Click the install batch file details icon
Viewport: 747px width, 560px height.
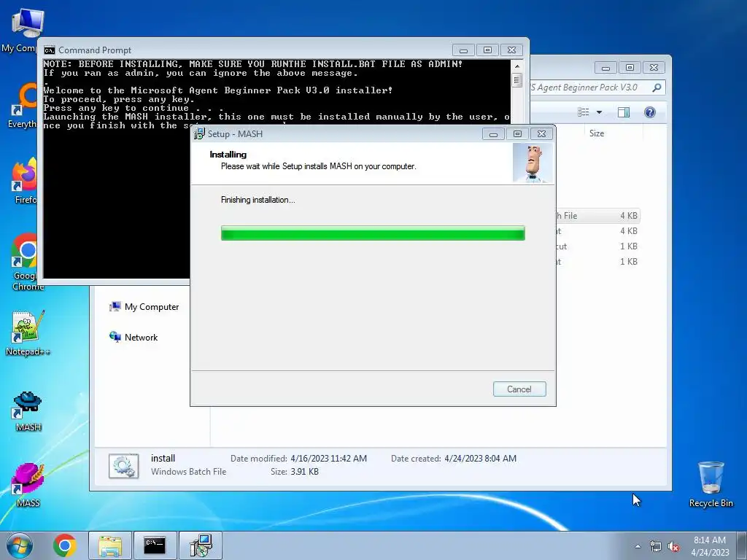point(123,465)
